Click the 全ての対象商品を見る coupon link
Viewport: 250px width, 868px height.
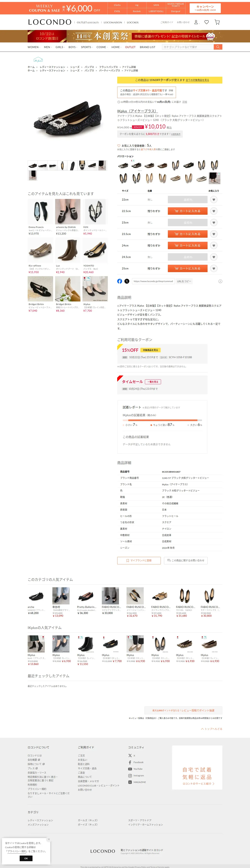click(x=197, y=80)
